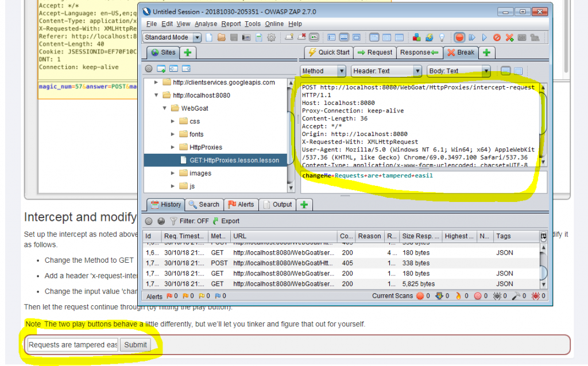Expand the clientservices.googleapis.com node

(156, 82)
